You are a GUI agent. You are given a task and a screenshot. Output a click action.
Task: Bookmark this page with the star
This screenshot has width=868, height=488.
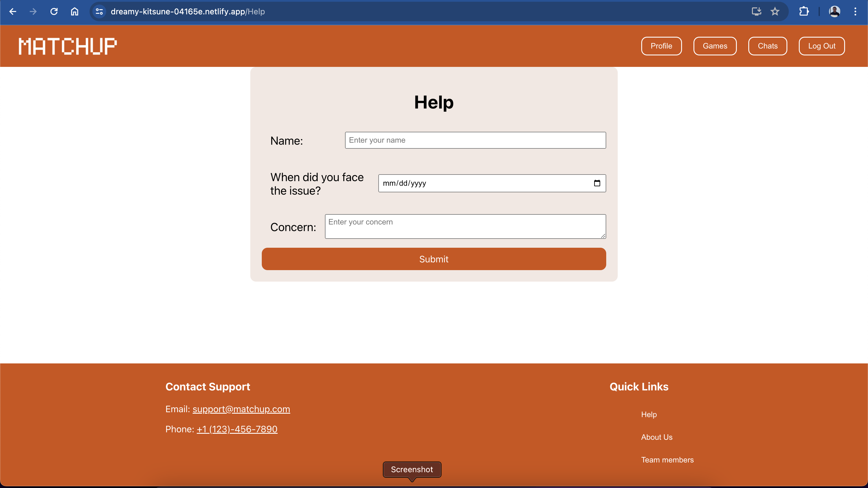point(775,11)
